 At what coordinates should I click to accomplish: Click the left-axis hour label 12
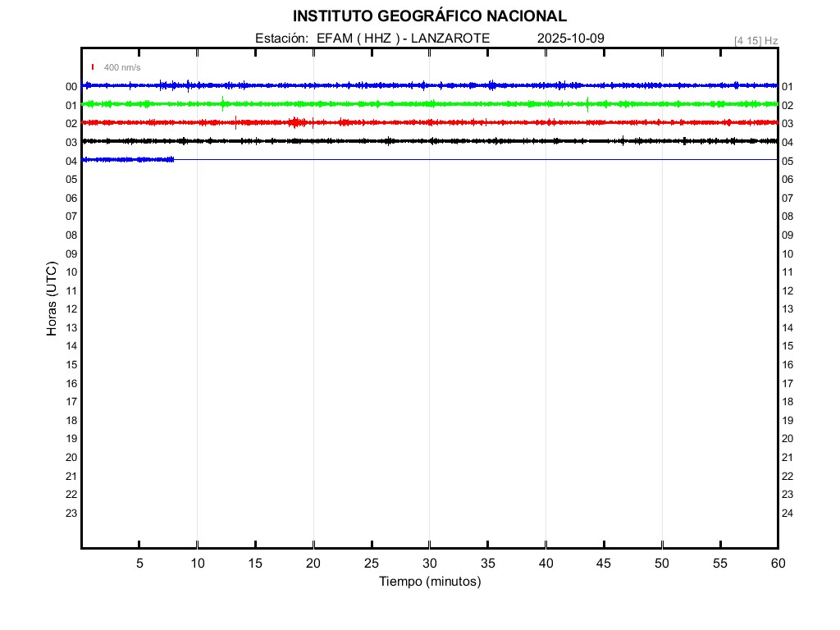[x=71, y=309]
